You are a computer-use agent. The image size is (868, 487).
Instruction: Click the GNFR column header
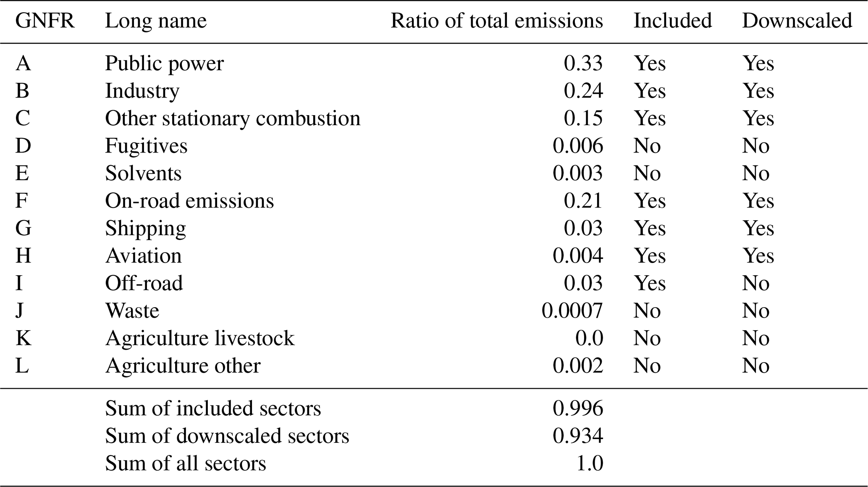pyautogui.click(x=45, y=21)
